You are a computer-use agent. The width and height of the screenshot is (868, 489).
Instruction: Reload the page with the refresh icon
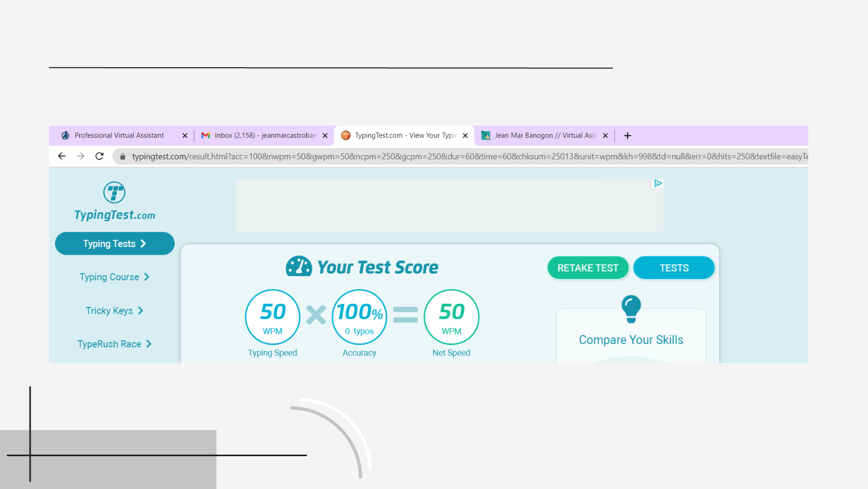(100, 156)
